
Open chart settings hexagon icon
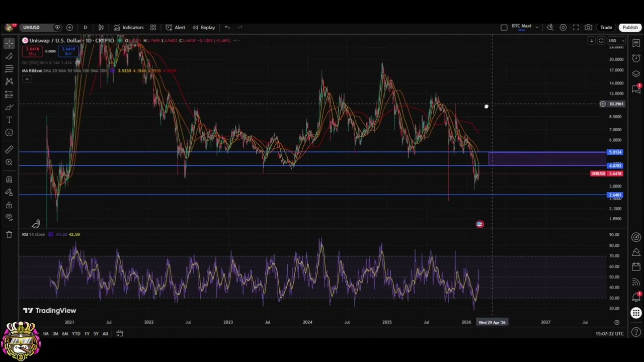[x=563, y=27]
